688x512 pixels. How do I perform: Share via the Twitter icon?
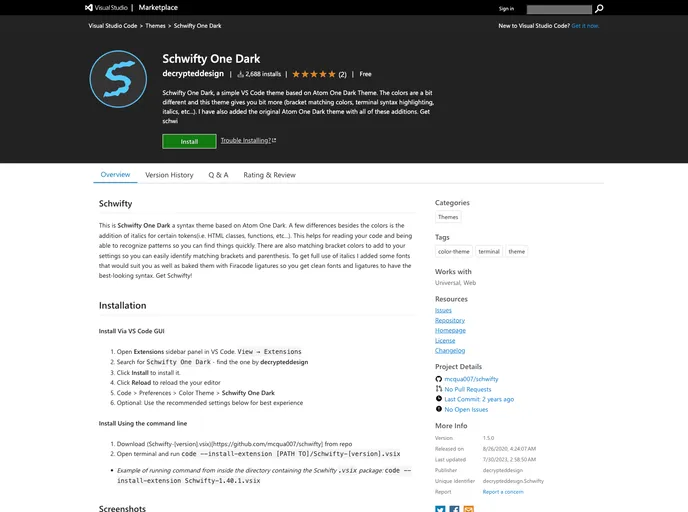[x=440, y=509]
